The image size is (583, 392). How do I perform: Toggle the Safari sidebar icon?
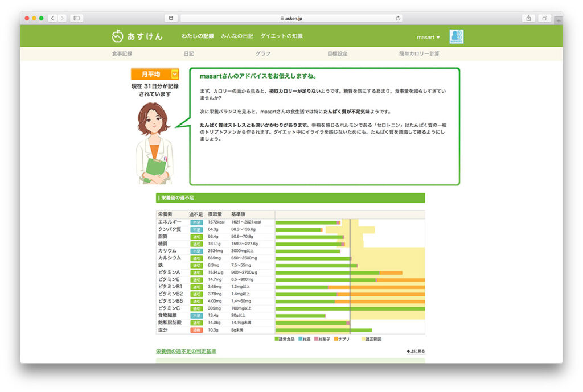click(76, 18)
